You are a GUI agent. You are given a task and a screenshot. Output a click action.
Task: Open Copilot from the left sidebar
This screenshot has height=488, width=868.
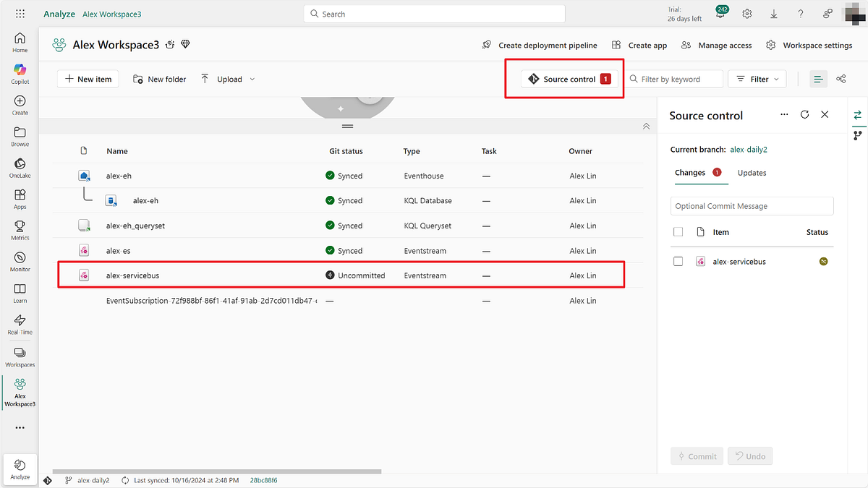point(20,73)
